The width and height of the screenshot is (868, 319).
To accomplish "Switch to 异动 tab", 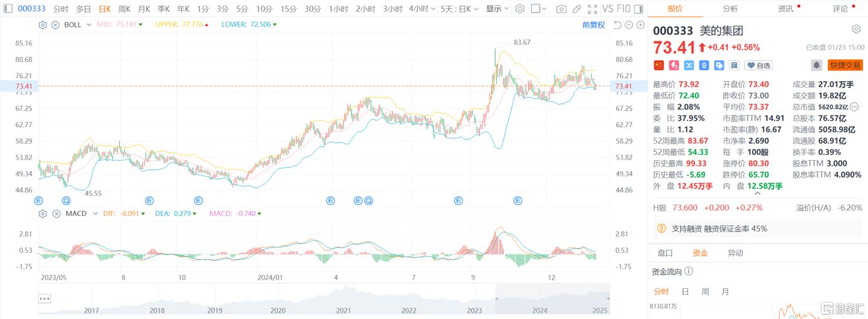I will [735, 253].
